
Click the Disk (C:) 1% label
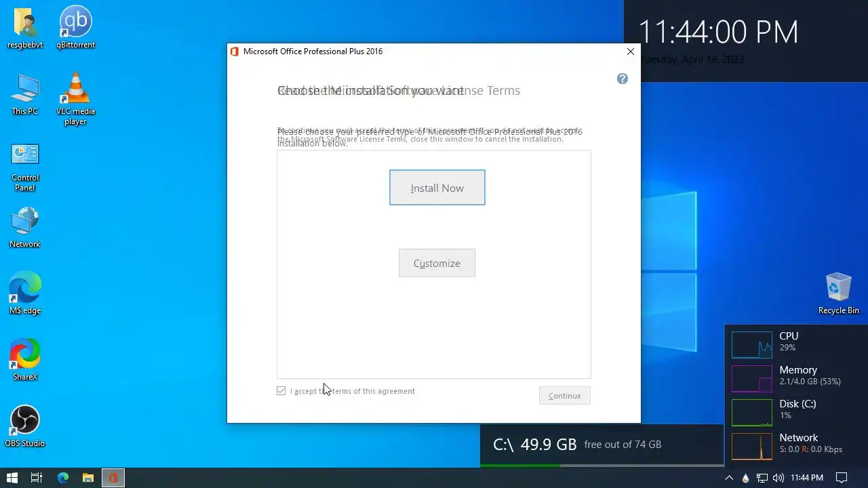[x=797, y=409]
